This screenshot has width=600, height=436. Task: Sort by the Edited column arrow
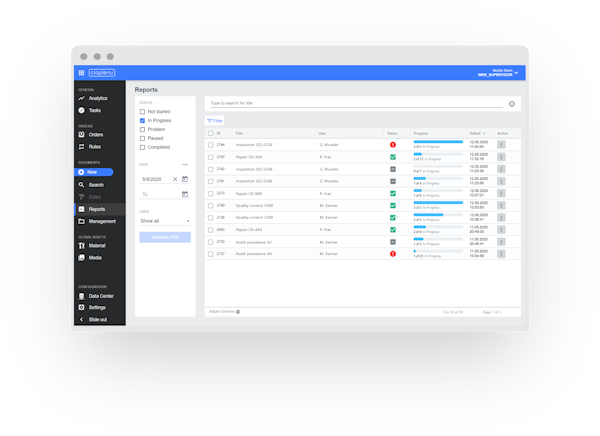[485, 133]
